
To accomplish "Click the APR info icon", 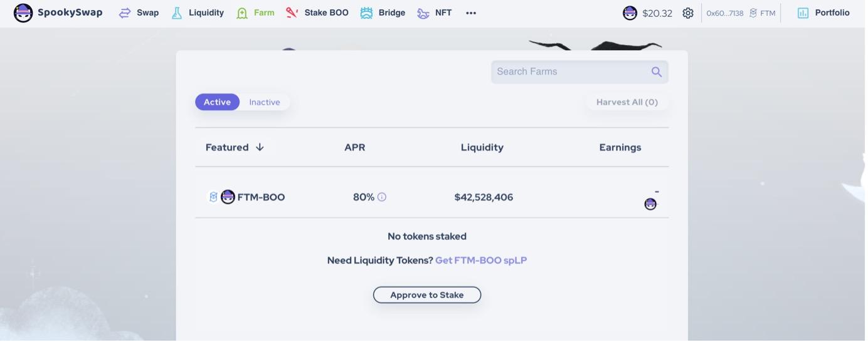I will [382, 197].
